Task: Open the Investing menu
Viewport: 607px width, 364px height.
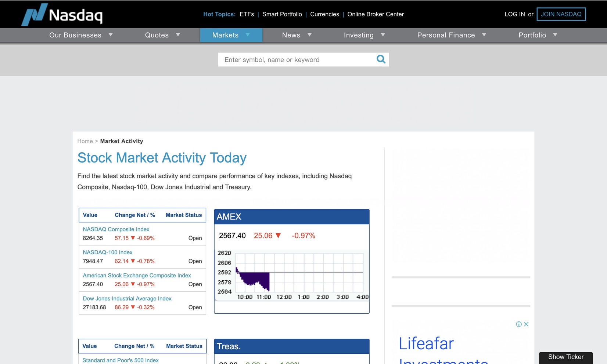Action: pos(359,35)
